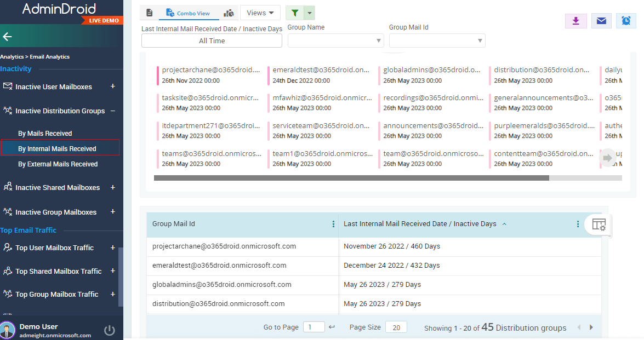Open By Mails Received report
644x340 pixels.
click(x=45, y=133)
